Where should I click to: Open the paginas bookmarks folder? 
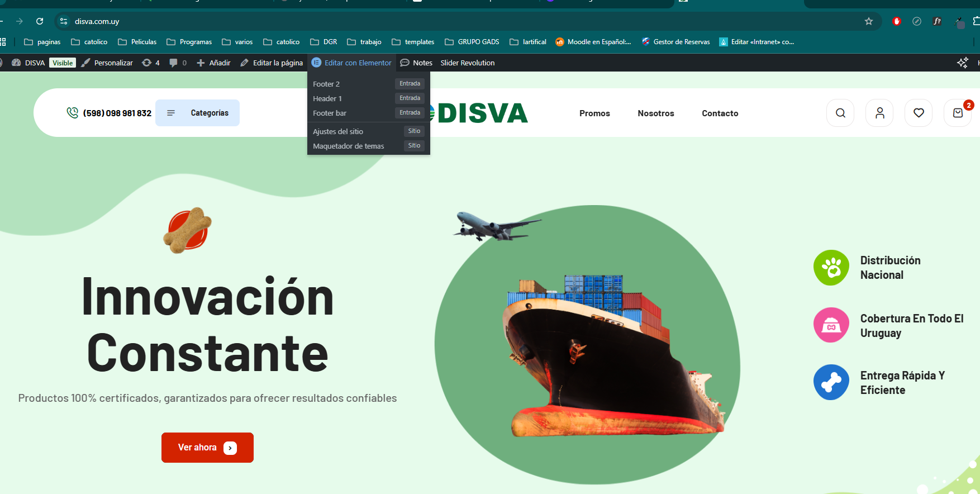coord(42,42)
